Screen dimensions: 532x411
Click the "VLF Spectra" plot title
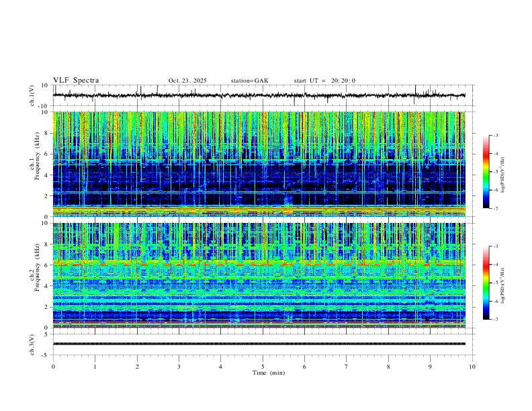[x=76, y=81]
